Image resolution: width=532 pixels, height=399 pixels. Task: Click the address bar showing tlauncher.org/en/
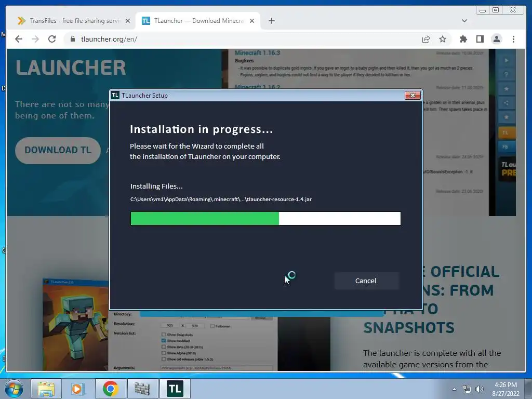click(x=244, y=39)
